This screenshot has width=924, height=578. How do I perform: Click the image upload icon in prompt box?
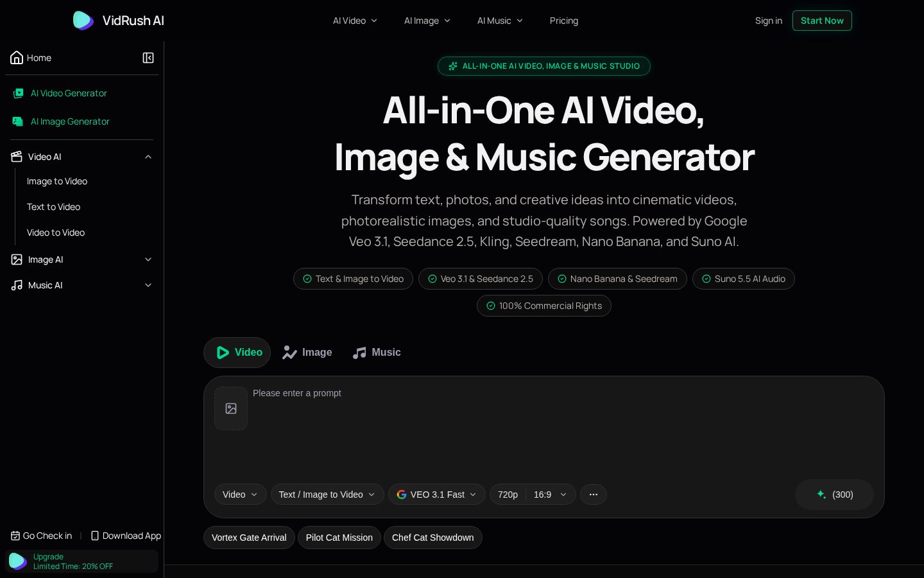(231, 408)
